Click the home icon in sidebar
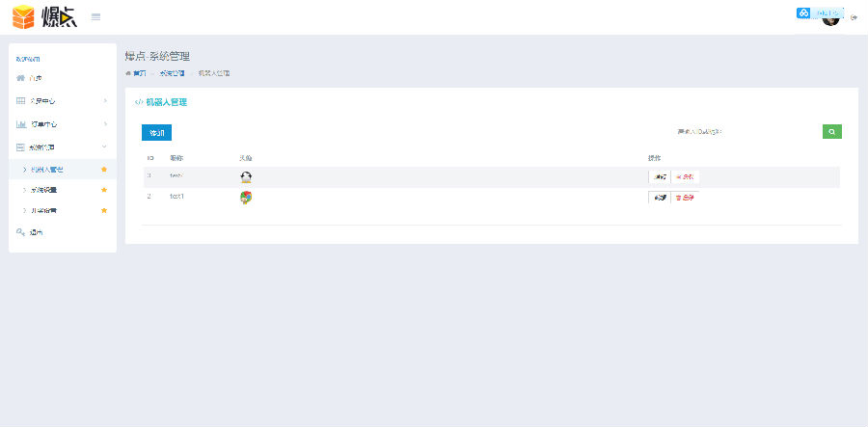The width and height of the screenshot is (868, 427). [20, 78]
